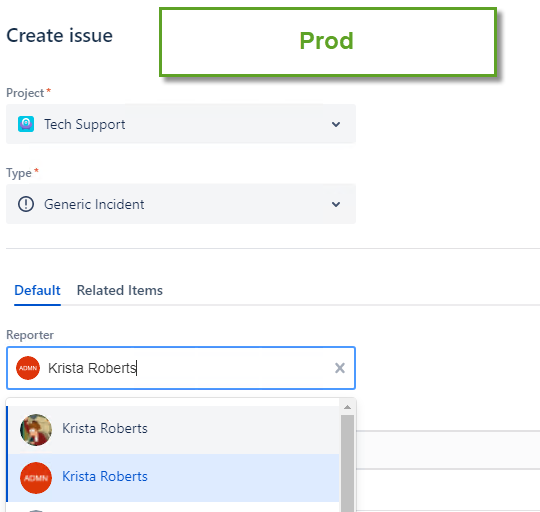Click the Reporter field label
The height and width of the screenshot is (512, 540).
coord(30,335)
